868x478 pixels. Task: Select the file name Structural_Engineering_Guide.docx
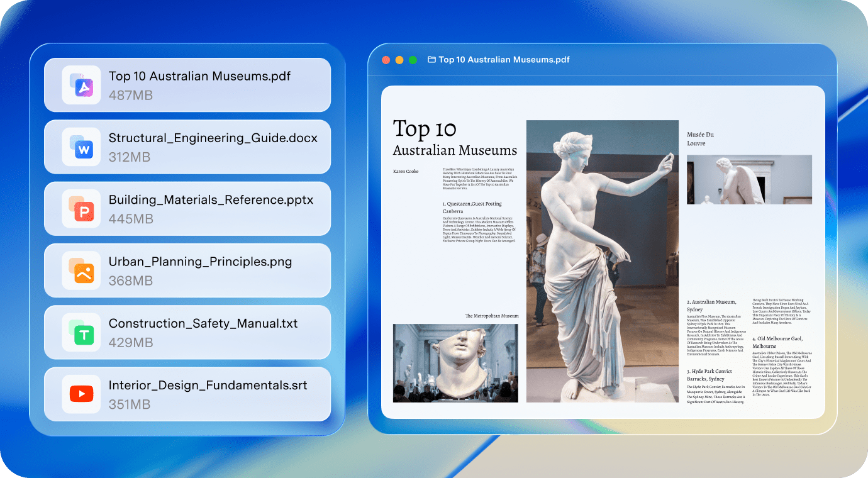213,138
